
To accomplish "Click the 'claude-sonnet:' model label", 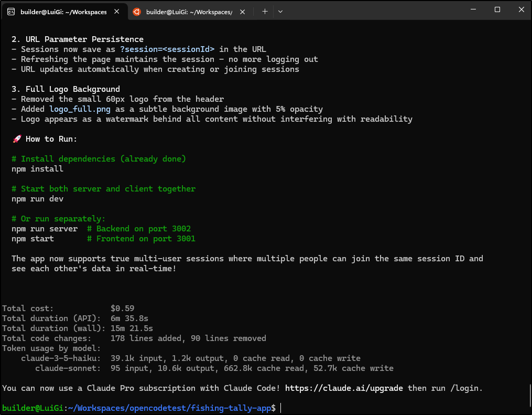I will pos(68,368).
